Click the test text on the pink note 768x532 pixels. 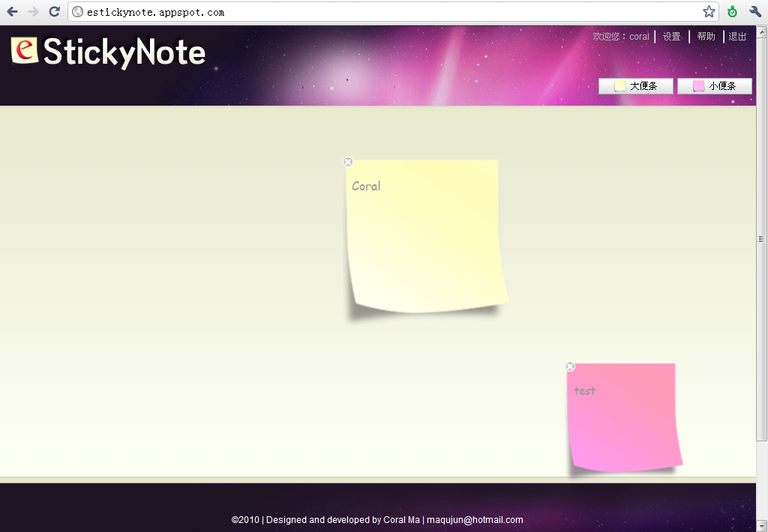pyautogui.click(x=584, y=390)
